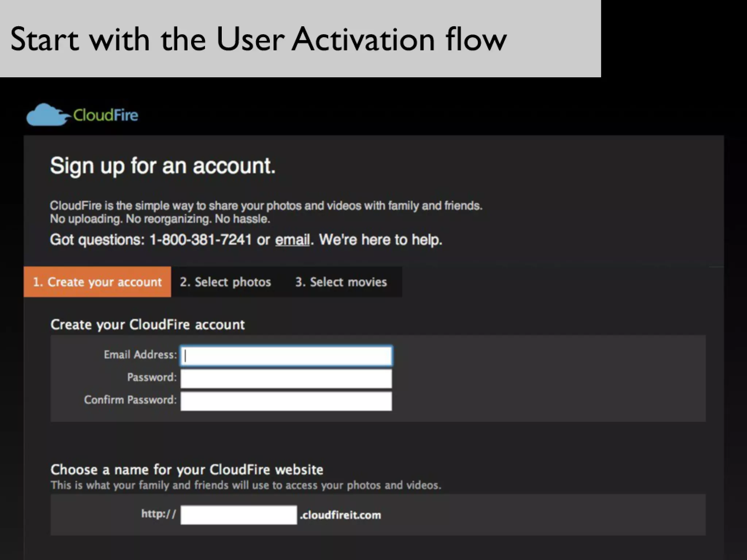Click the CloudFire wordmark text
This screenshot has height=560, width=747.
click(106, 115)
